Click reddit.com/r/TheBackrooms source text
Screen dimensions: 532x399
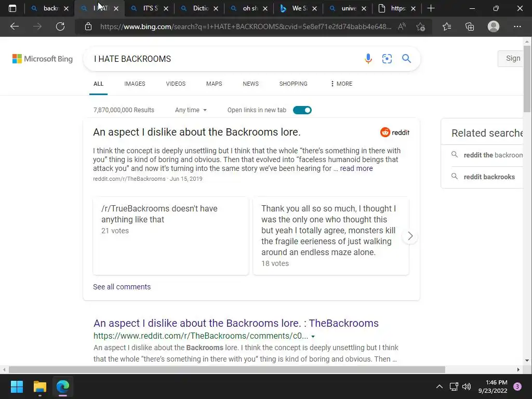click(x=129, y=179)
